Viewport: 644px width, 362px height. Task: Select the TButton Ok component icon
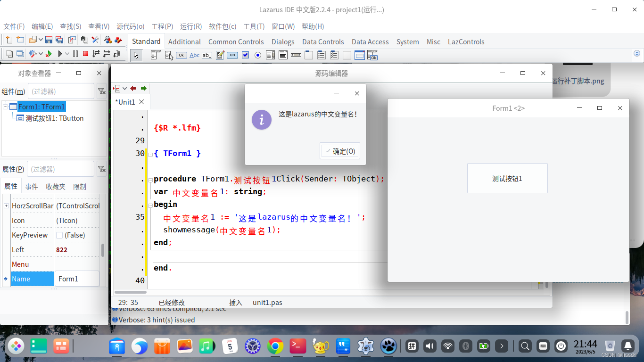click(x=182, y=55)
